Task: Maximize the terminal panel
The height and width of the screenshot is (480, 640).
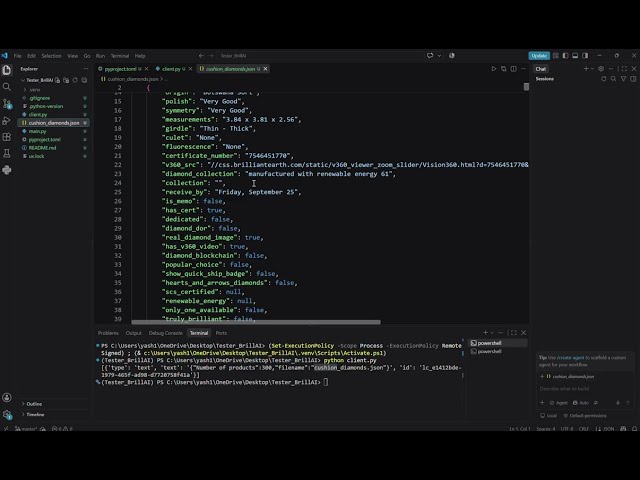Action: [x=513, y=333]
